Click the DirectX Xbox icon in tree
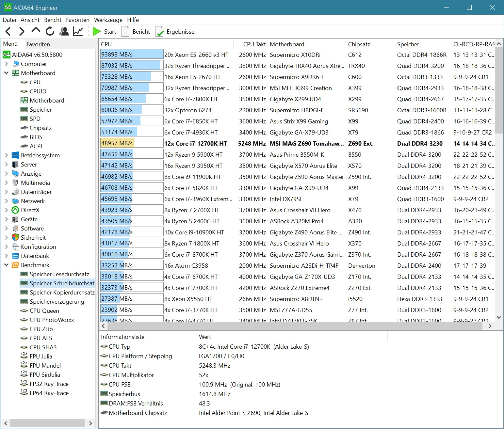The width and height of the screenshot is (504, 429). tap(15, 210)
